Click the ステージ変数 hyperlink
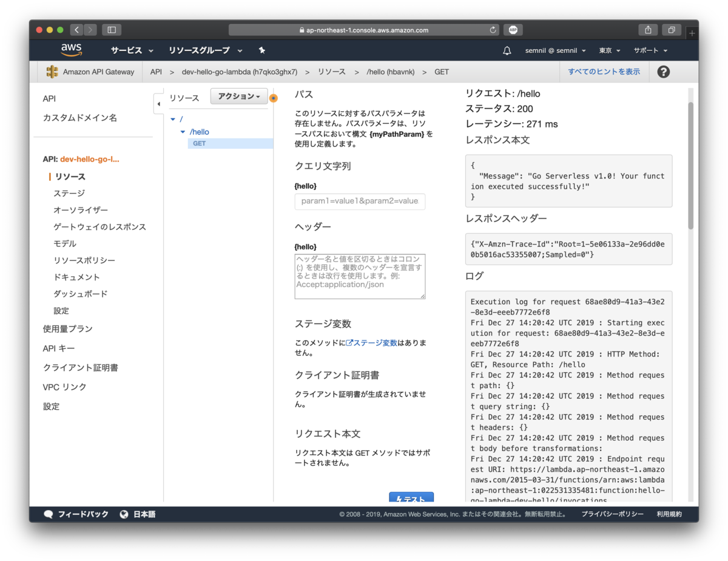This screenshot has height=561, width=728. tap(376, 343)
